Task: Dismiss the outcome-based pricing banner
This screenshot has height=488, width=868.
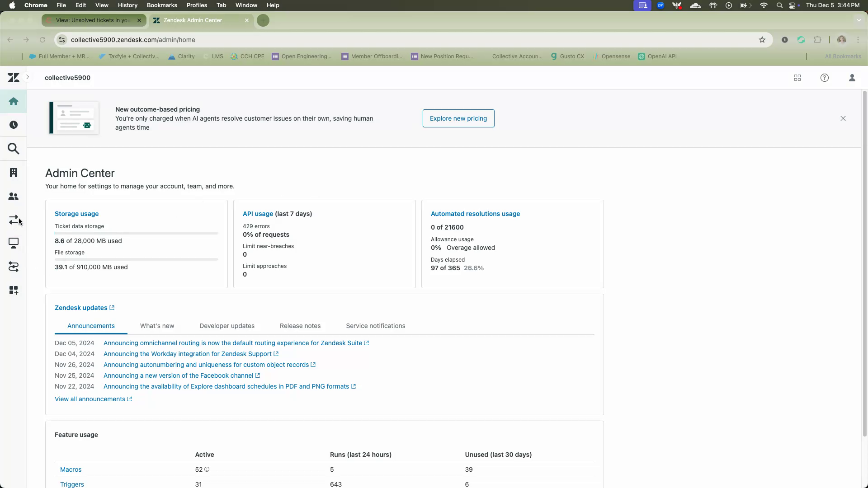Action: tap(843, 118)
